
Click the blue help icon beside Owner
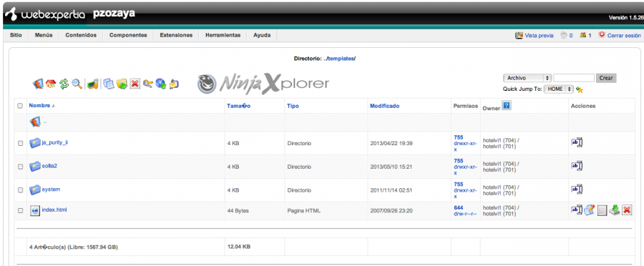coord(507,106)
